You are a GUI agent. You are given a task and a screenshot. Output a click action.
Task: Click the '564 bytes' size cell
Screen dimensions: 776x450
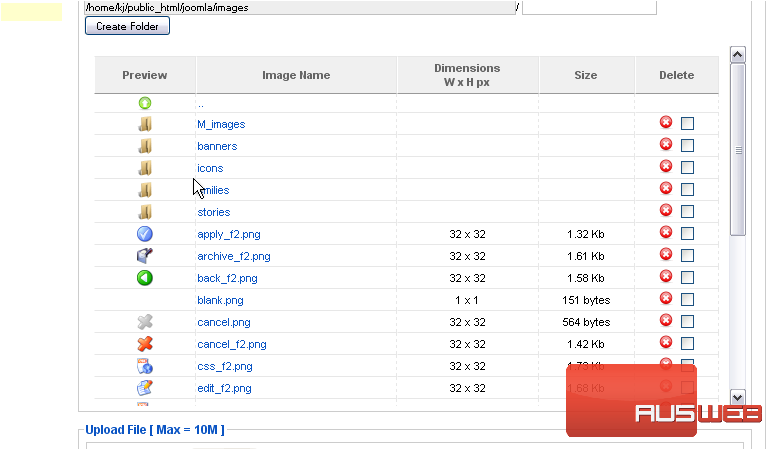[x=586, y=322]
